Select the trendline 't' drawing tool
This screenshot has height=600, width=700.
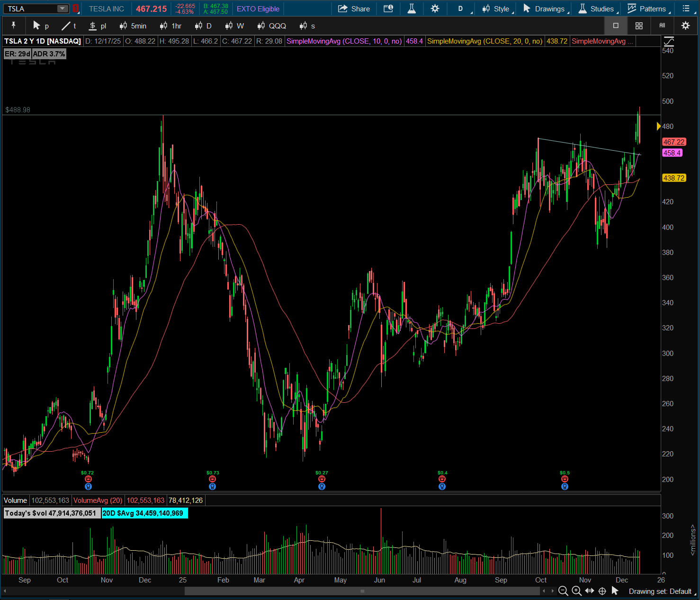(69, 26)
